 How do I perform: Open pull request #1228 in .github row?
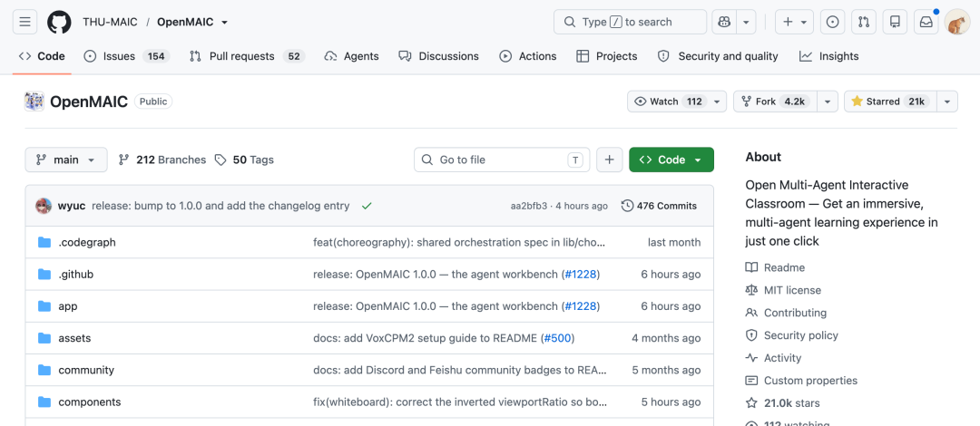(581, 275)
